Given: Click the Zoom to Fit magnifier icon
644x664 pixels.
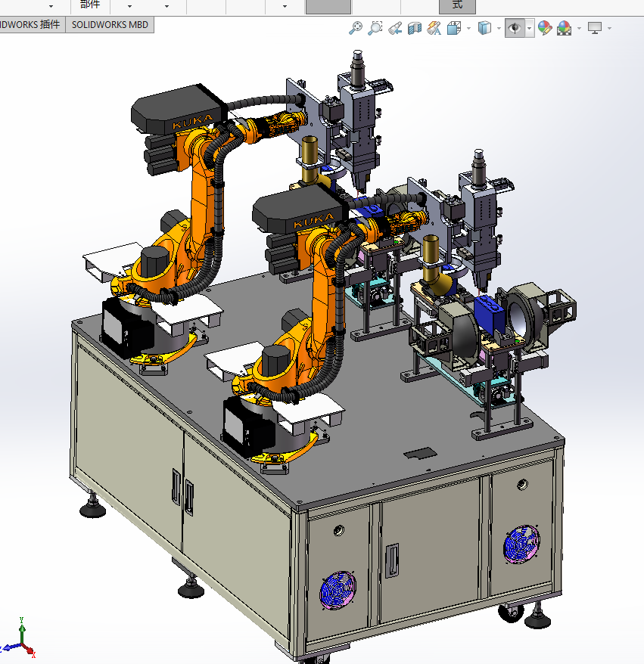Looking at the screenshot, I should pos(356,29).
